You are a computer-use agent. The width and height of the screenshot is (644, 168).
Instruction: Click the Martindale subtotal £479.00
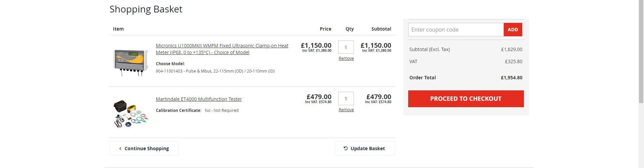tap(379, 97)
